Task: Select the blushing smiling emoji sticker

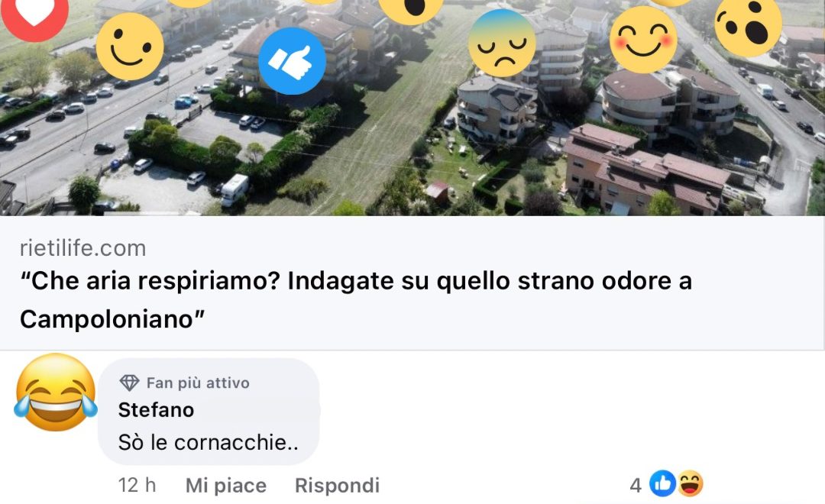Action: (643, 40)
